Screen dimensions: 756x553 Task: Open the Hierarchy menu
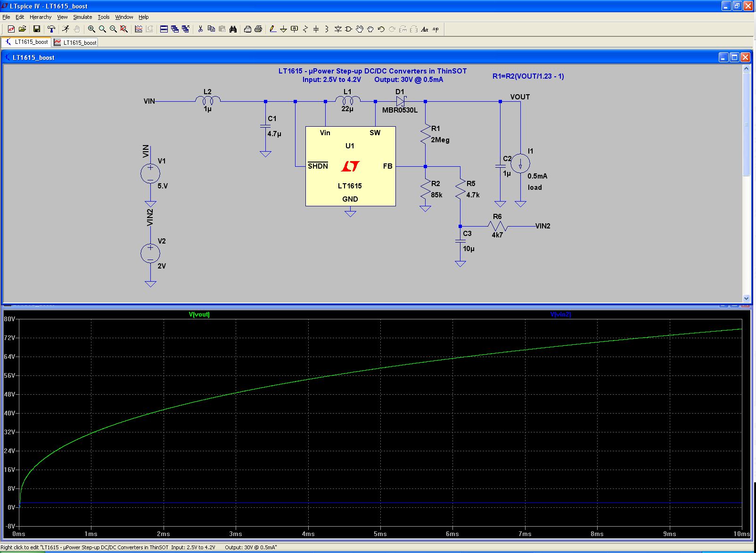point(41,17)
